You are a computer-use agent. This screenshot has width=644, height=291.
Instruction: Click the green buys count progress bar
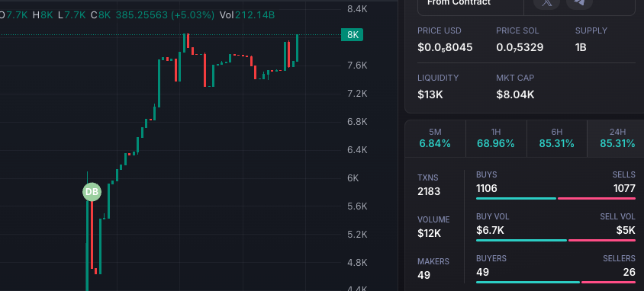point(516,198)
